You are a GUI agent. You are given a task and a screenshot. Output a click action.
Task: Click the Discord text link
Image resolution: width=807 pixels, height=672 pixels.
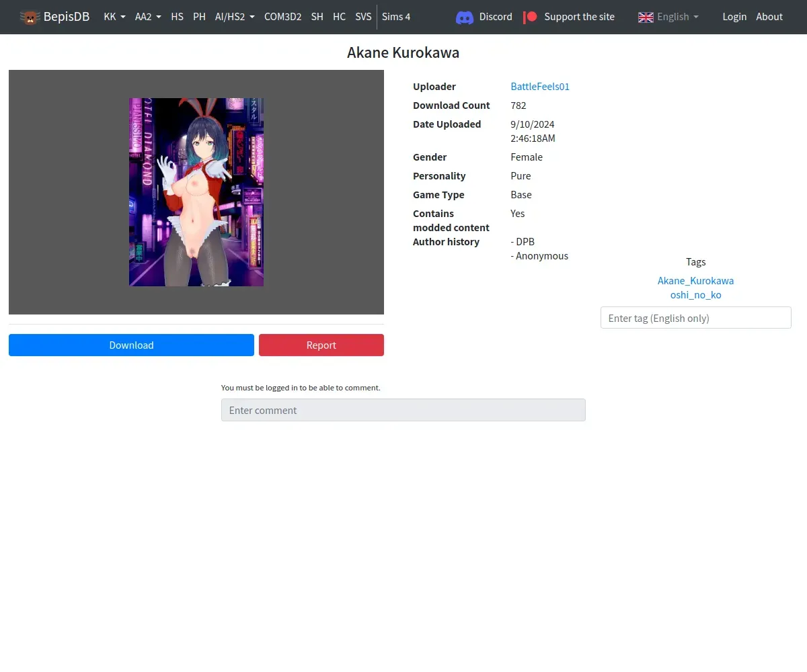click(496, 17)
